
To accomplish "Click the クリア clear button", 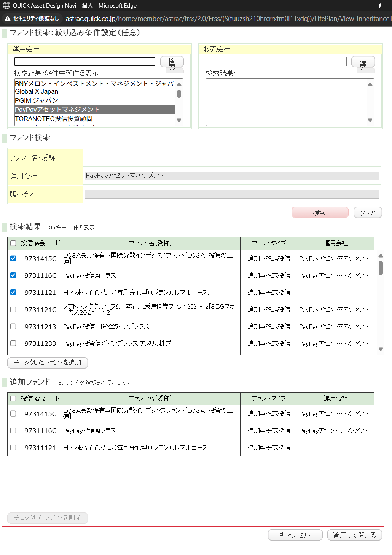I will coord(367,212).
